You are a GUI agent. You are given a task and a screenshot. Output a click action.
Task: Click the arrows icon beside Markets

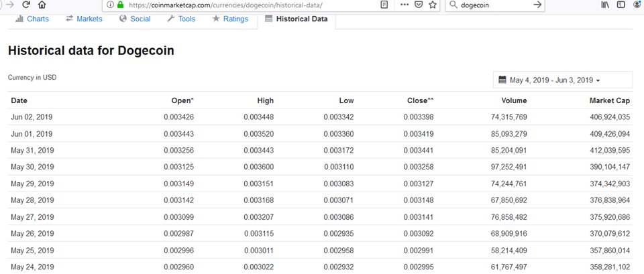(69, 19)
